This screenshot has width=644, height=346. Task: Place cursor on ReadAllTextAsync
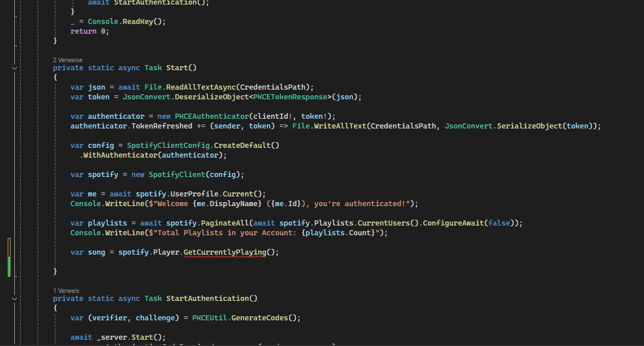201,87
